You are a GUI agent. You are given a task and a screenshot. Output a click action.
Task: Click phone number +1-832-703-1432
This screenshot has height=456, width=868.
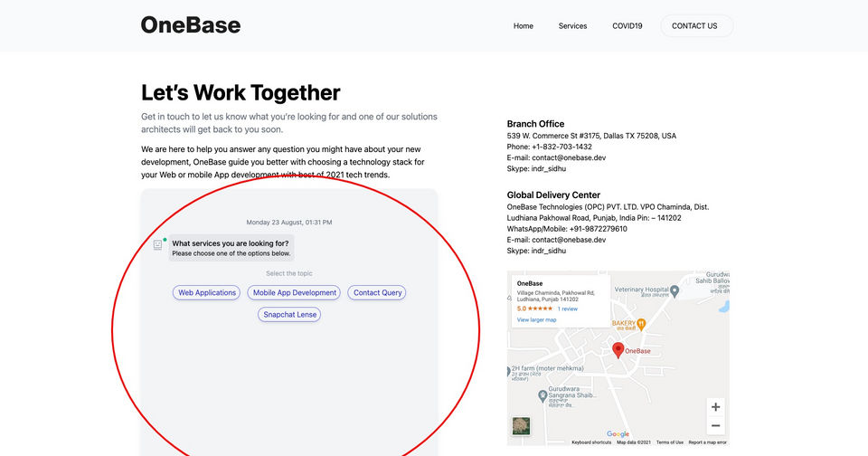click(561, 147)
